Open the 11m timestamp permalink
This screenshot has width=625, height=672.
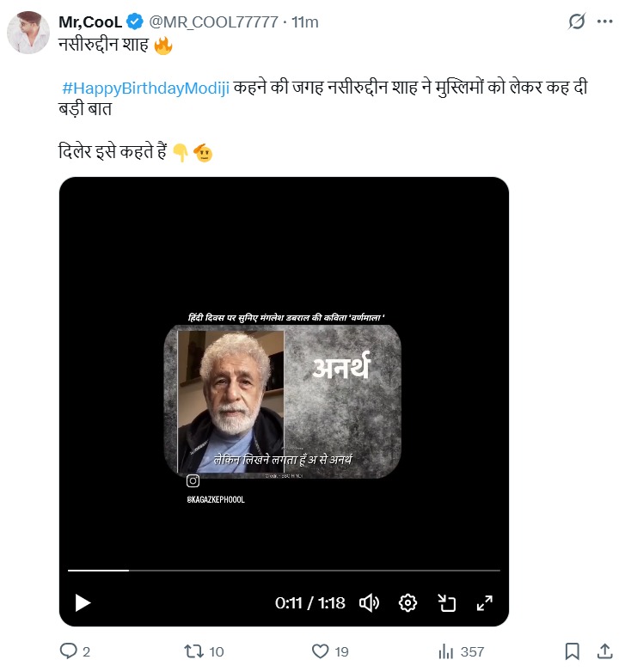pyautogui.click(x=305, y=21)
